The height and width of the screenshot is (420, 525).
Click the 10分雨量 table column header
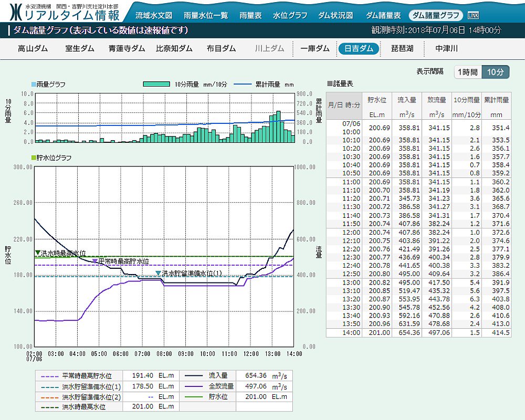tap(466, 106)
